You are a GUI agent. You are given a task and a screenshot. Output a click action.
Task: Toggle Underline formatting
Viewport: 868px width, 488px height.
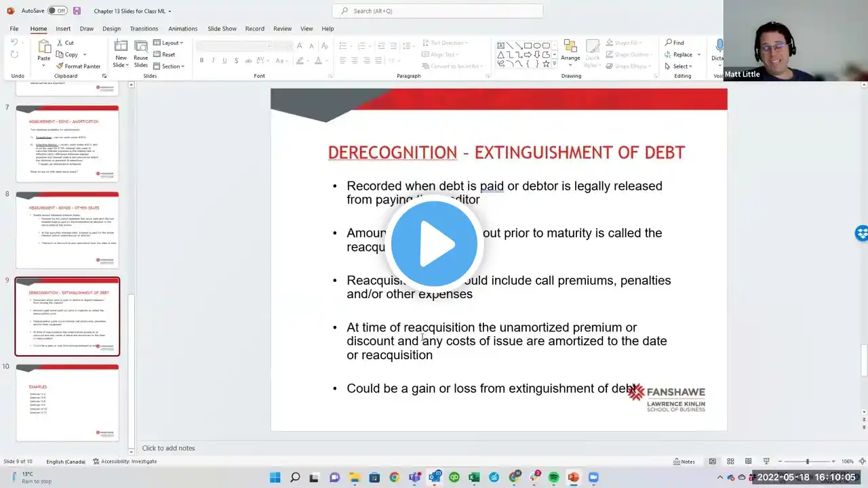[x=224, y=60]
